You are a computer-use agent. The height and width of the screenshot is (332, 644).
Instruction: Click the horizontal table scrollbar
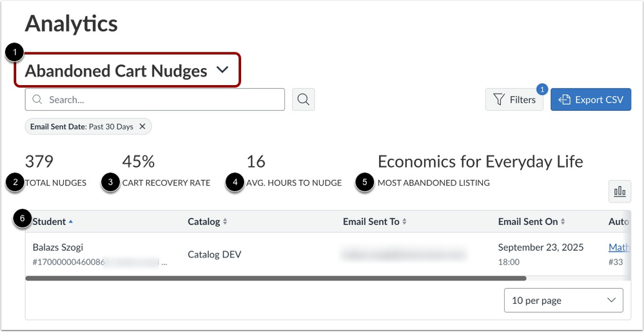[276, 278]
